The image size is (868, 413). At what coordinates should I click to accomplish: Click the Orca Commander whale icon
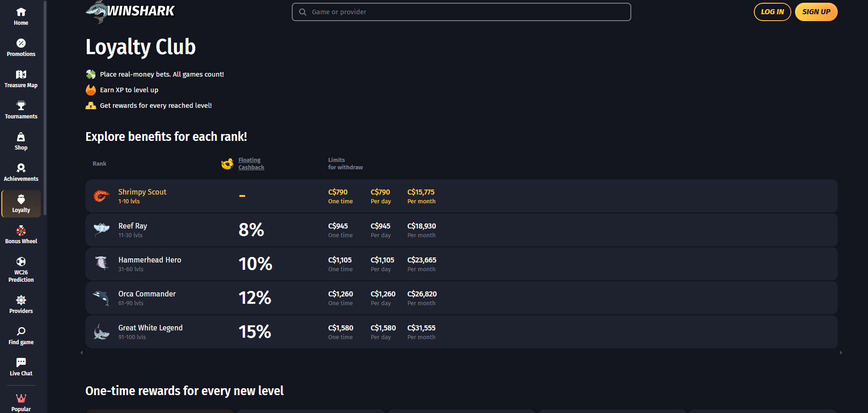coord(101,297)
